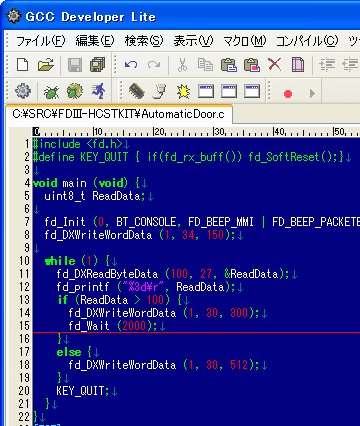Open the マクロ(M) menu
360x426 pixels.
[x=244, y=41]
